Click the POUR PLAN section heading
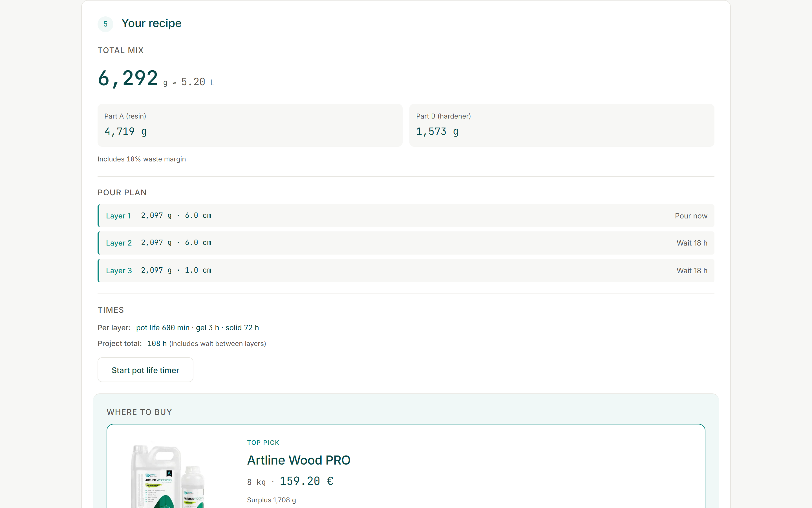Image resolution: width=812 pixels, height=508 pixels. coord(122,192)
